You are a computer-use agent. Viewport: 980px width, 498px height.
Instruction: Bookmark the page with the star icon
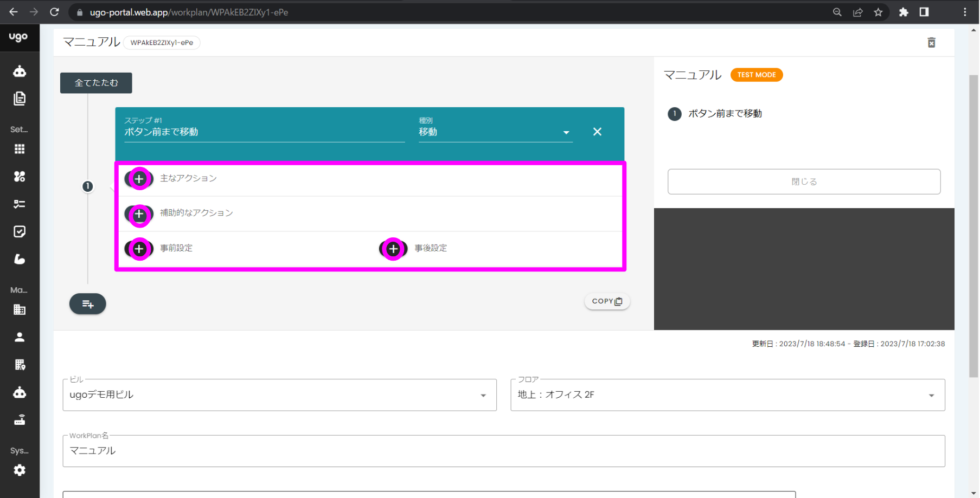tap(878, 12)
